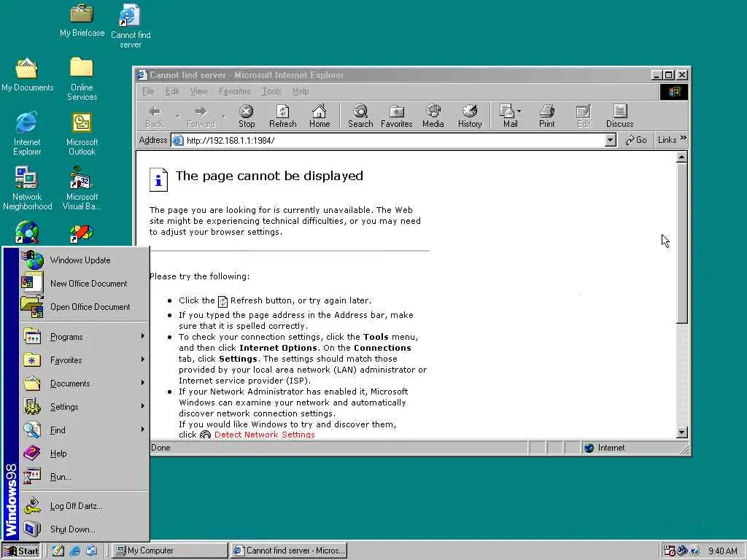
Task: Expand the Links toolbar chevron
Action: click(x=684, y=138)
